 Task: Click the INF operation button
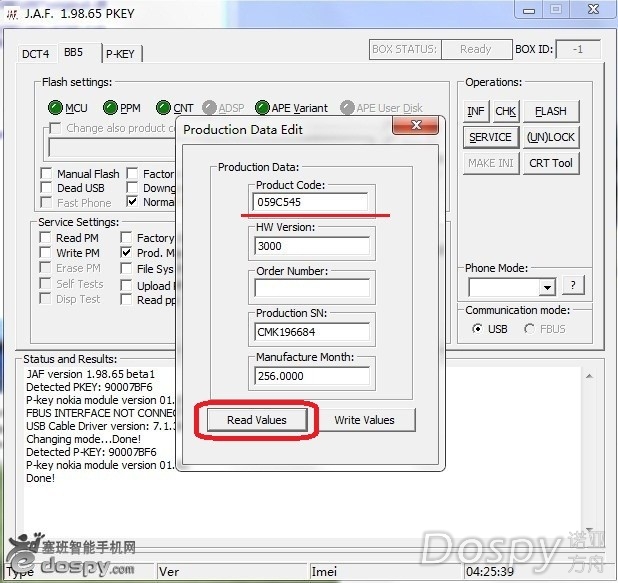[x=476, y=111]
